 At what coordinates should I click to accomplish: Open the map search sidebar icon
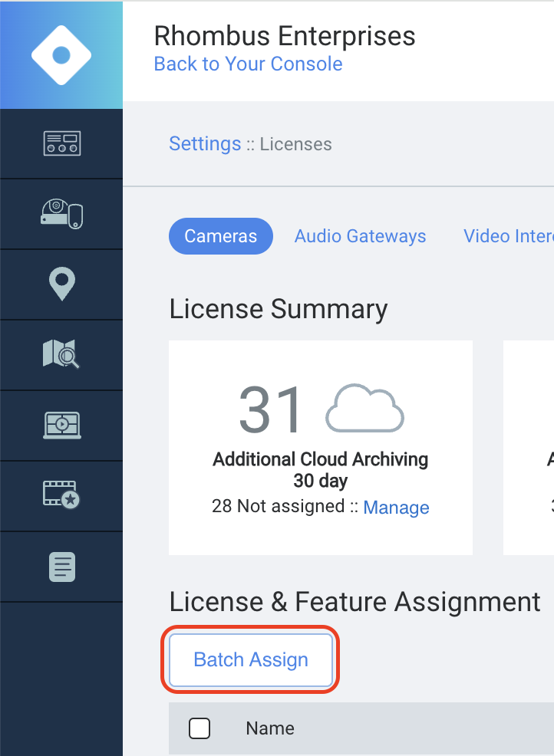click(x=61, y=354)
